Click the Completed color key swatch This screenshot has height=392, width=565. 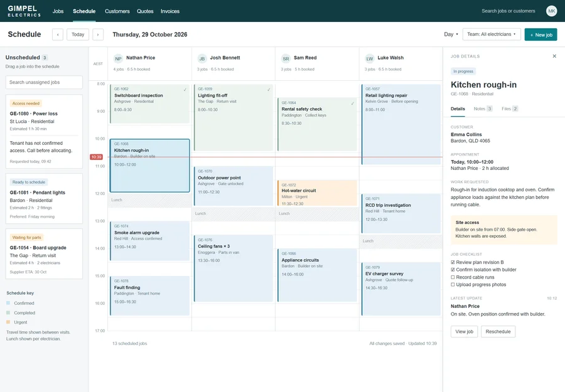point(8,313)
